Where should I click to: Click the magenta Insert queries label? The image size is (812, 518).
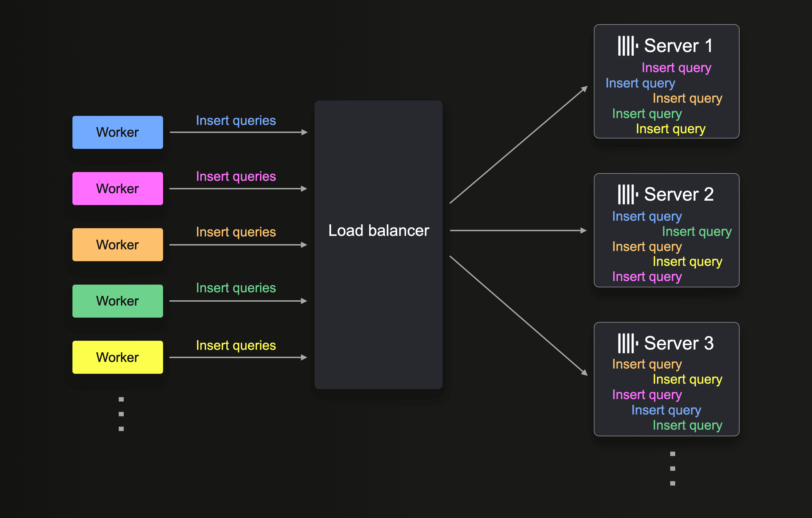[x=236, y=177]
